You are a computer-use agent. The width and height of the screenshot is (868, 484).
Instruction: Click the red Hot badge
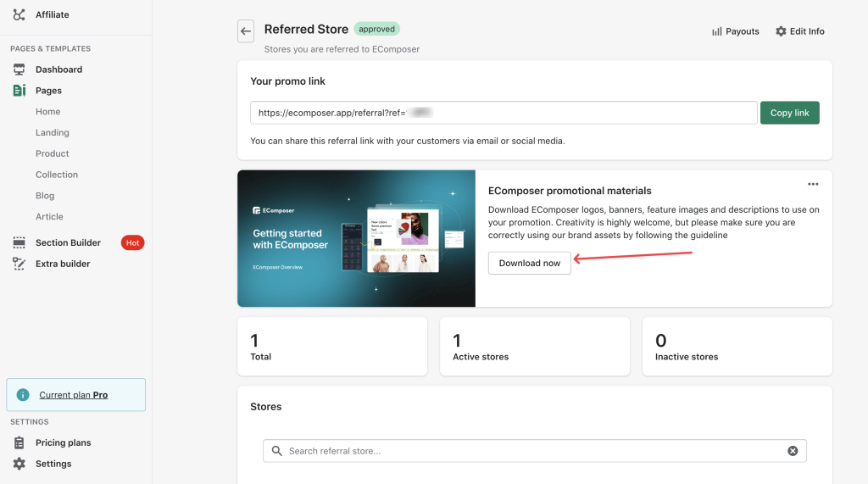(x=132, y=242)
